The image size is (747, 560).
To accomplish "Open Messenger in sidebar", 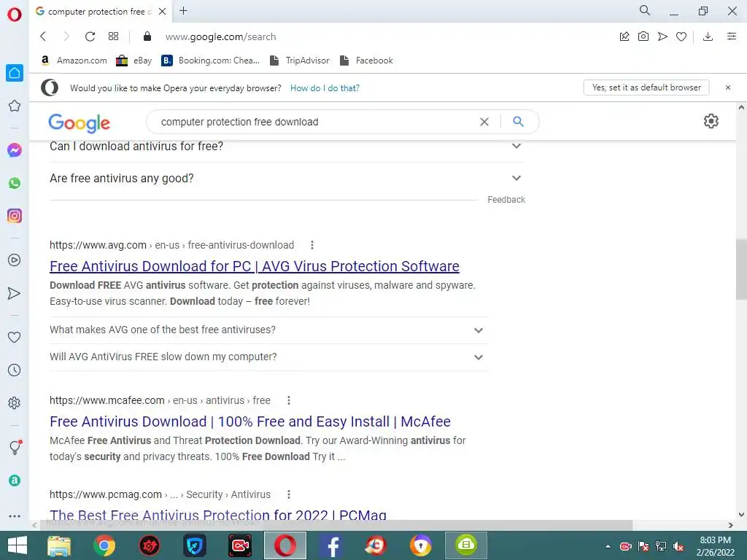I will 15,150.
